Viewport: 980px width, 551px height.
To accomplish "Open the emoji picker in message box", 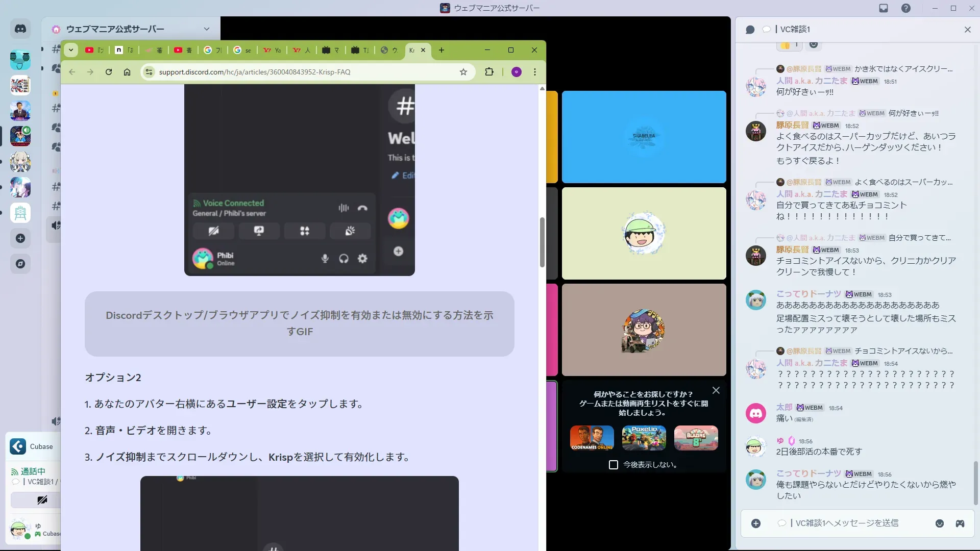I will [x=940, y=523].
